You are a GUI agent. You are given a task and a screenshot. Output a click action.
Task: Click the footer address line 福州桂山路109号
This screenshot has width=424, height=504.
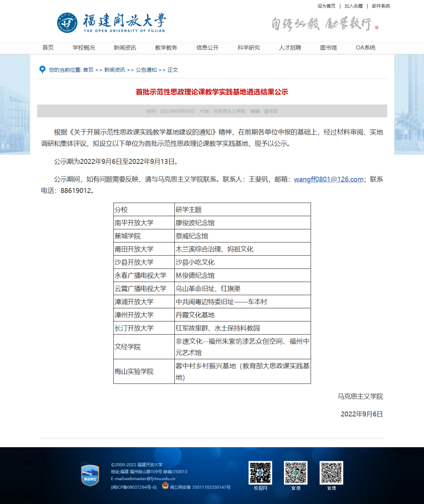click(x=149, y=472)
